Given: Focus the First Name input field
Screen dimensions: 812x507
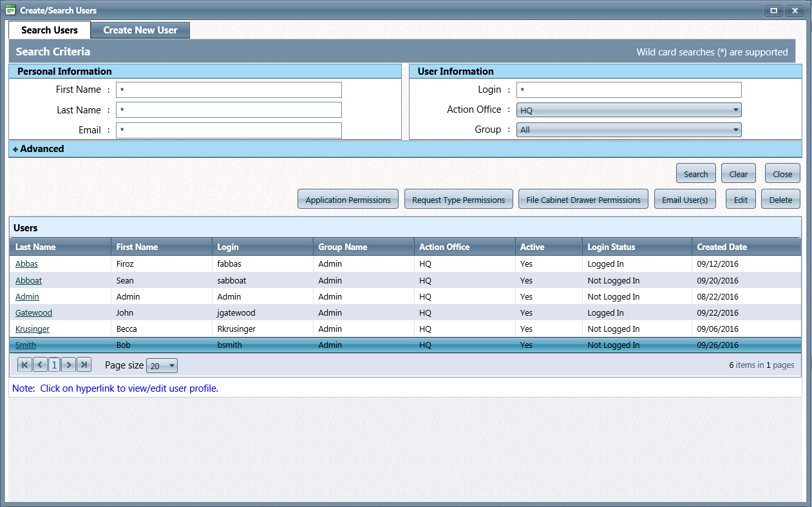Looking at the screenshot, I should [x=229, y=90].
